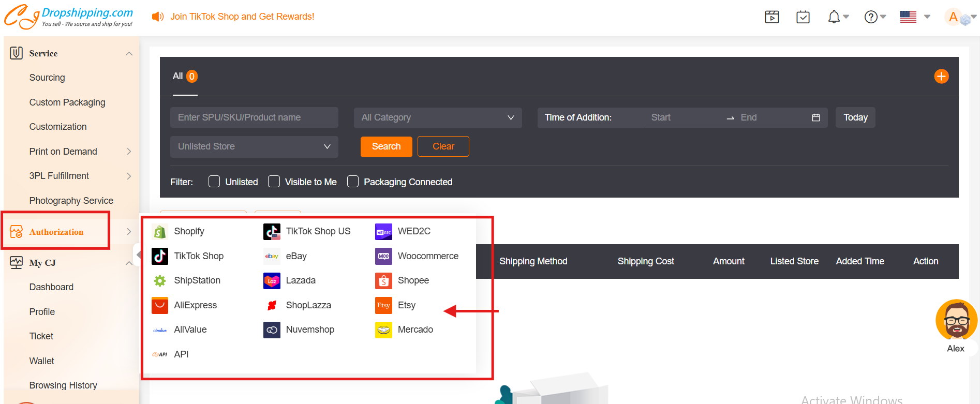Open Profile in the sidebar
The height and width of the screenshot is (404, 980).
(x=42, y=312)
